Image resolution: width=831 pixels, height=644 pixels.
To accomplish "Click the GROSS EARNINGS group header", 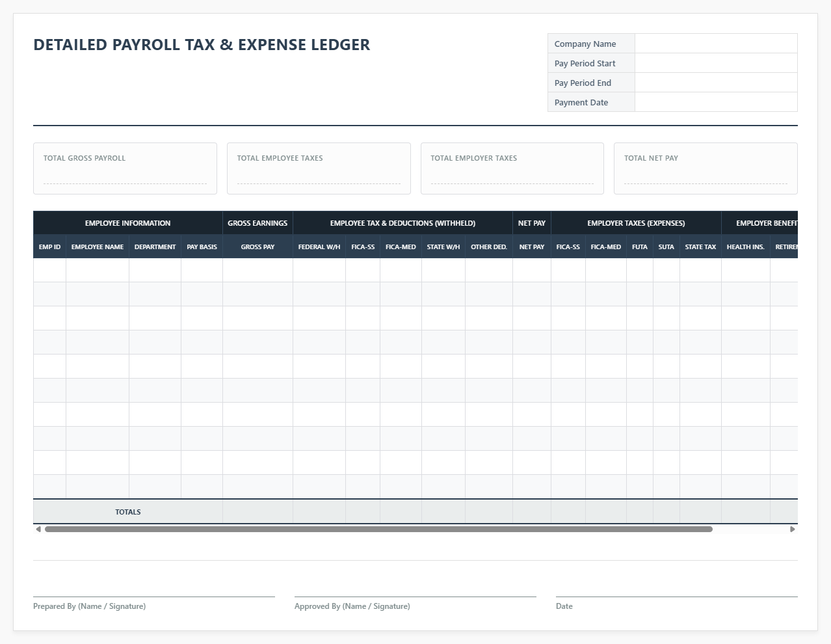I will point(257,223).
